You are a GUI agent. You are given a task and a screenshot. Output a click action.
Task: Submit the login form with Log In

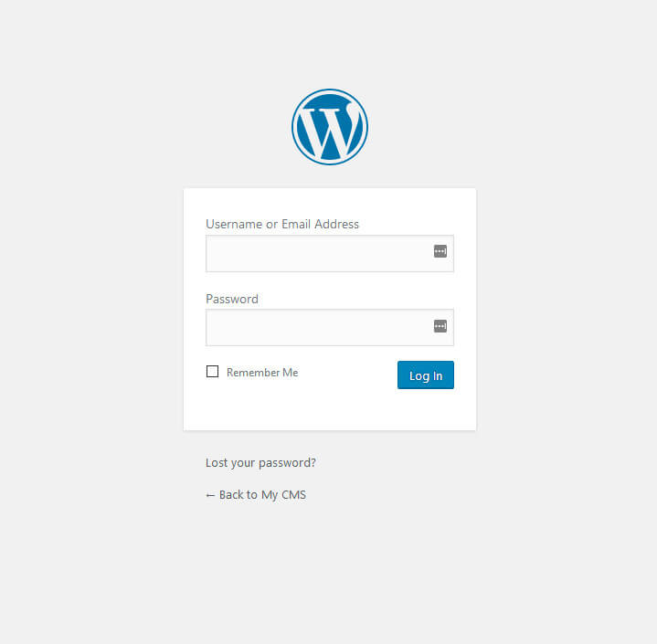(425, 375)
